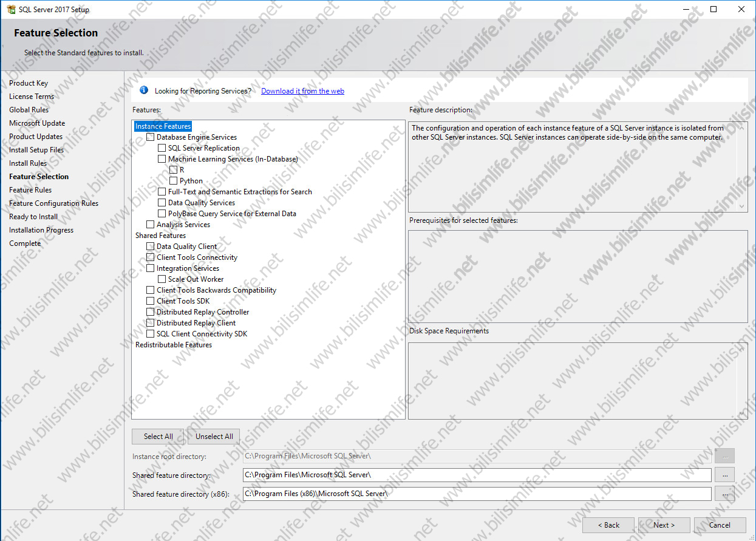Tick the Analysis Services checkbox
756x541 pixels.
click(151, 225)
